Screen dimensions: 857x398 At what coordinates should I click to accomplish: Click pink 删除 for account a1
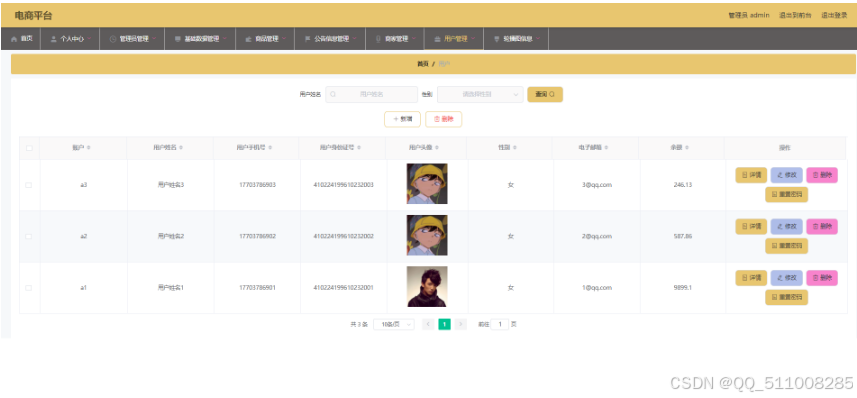click(822, 278)
